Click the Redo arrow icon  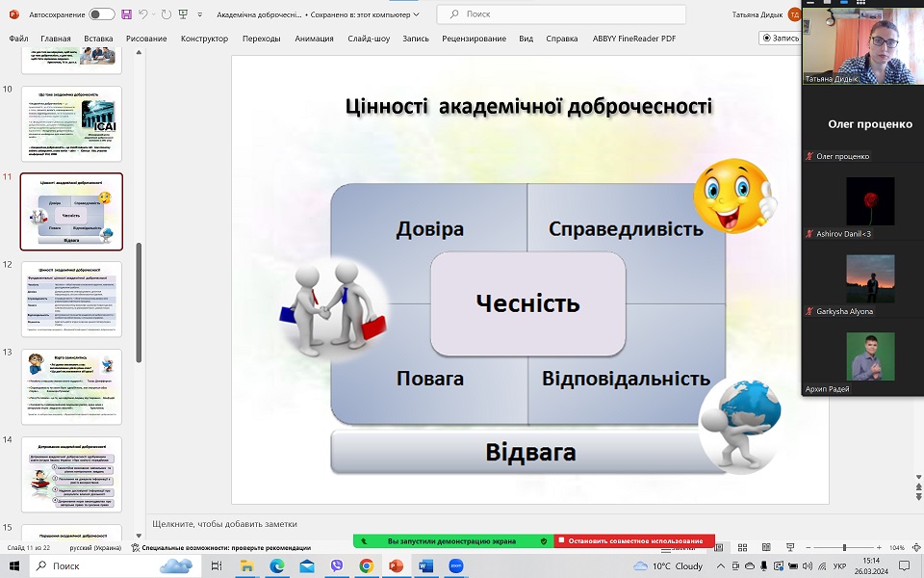pyautogui.click(x=167, y=14)
